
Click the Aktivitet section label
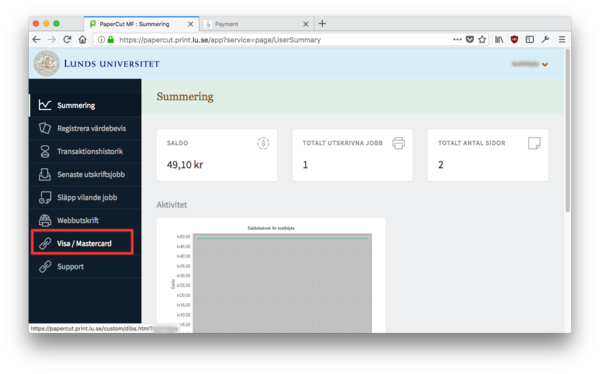[172, 205]
